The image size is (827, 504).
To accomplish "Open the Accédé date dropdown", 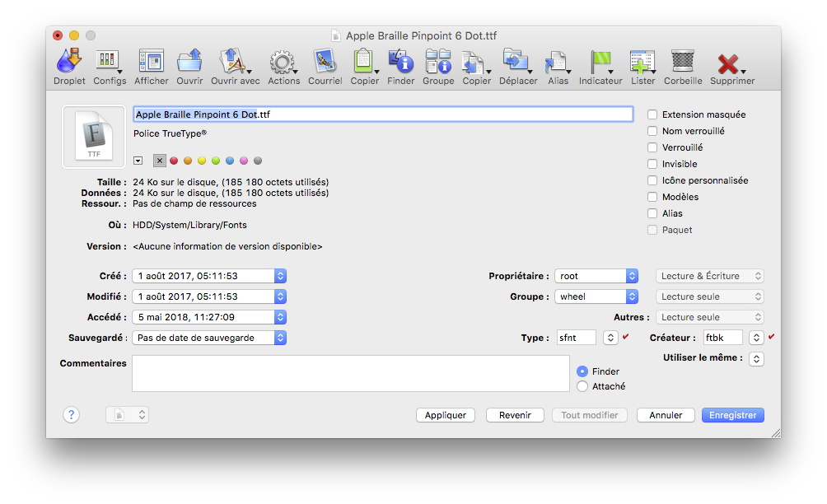I will coord(281,317).
